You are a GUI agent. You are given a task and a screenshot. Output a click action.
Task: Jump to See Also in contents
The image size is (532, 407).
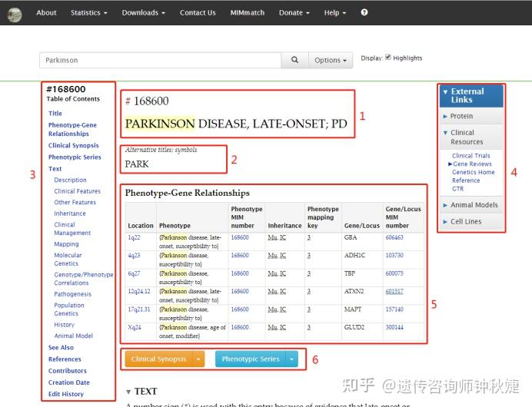tap(61, 347)
